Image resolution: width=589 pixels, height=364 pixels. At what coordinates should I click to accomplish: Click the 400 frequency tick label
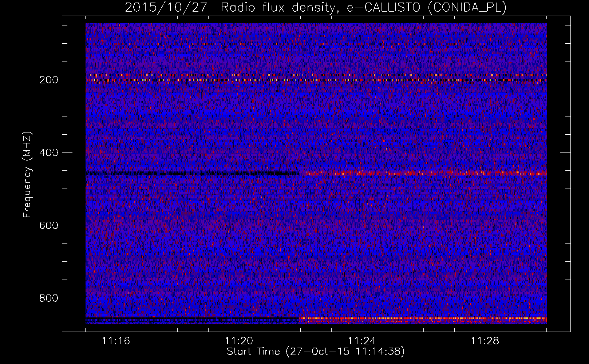48,153
